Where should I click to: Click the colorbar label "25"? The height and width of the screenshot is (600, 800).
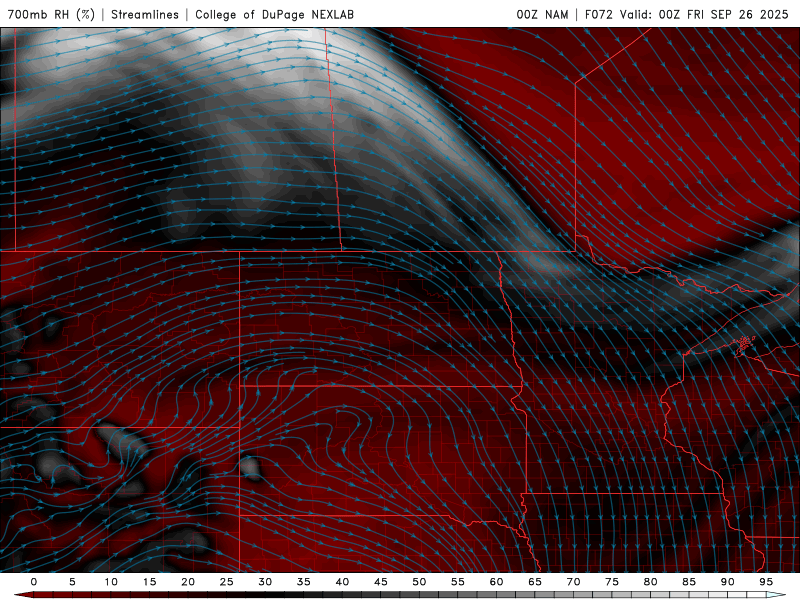(x=227, y=582)
